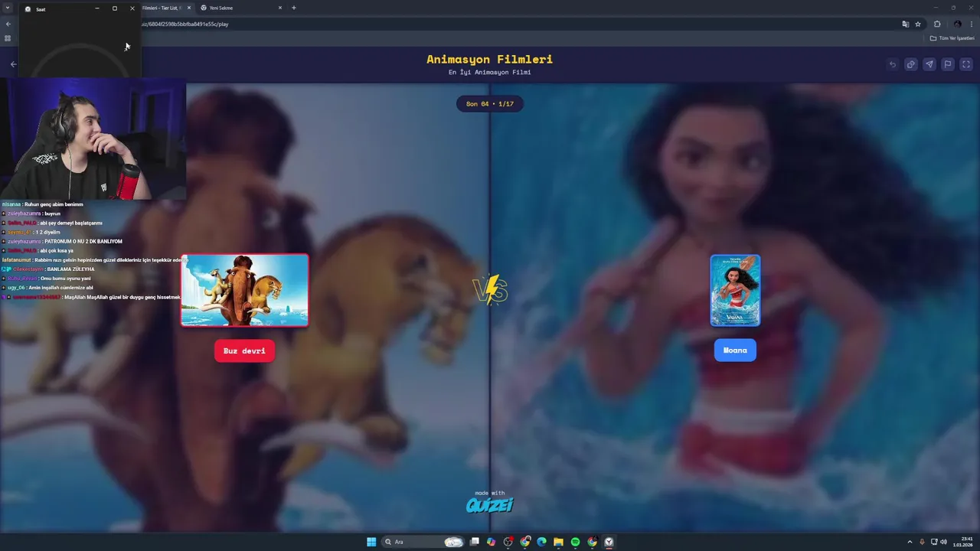Click chat message PATRONUM O NU 2 DK BANLIYOM
Image resolution: width=980 pixels, height=551 pixels.
(x=83, y=241)
